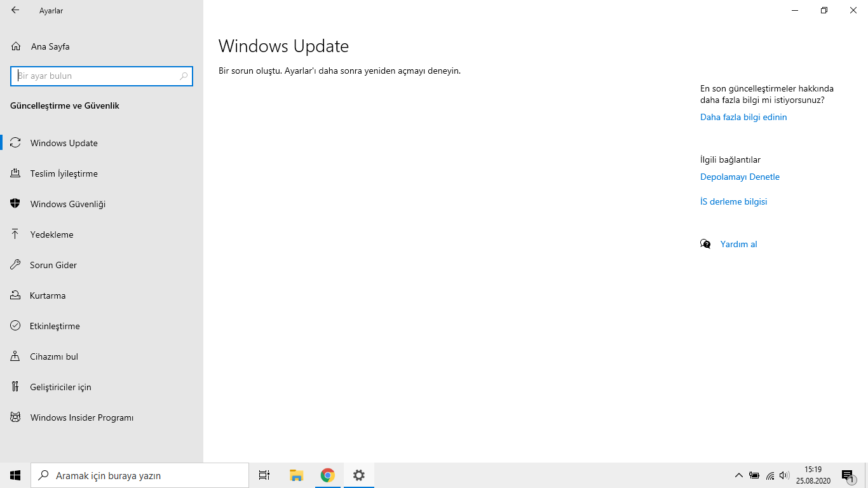The width and height of the screenshot is (868, 488).
Task: Open the Cihazımı bul page
Action: [102, 356]
